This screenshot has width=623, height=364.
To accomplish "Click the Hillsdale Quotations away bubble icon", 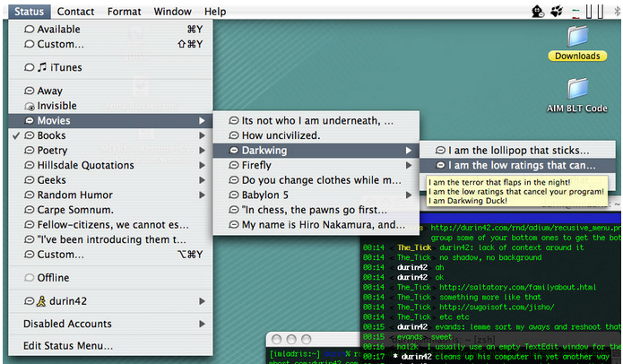I will tap(29, 165).
